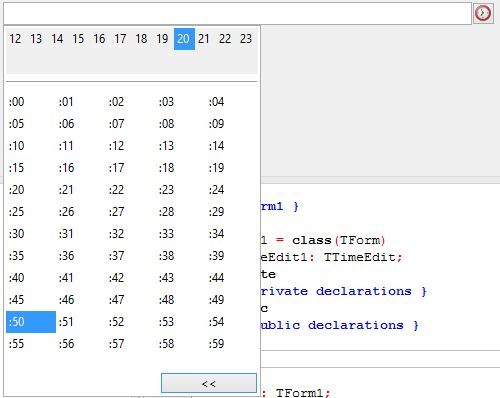Viewport: 500px width, 398px height.
Task: Click the highlighted hour 20
Action: pos(184,39)
